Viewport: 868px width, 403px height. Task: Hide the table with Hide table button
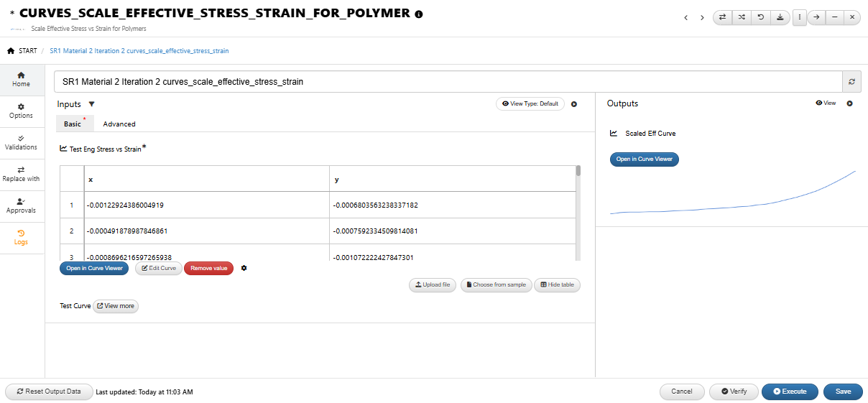pyautogui.click(x=557, y=284)
